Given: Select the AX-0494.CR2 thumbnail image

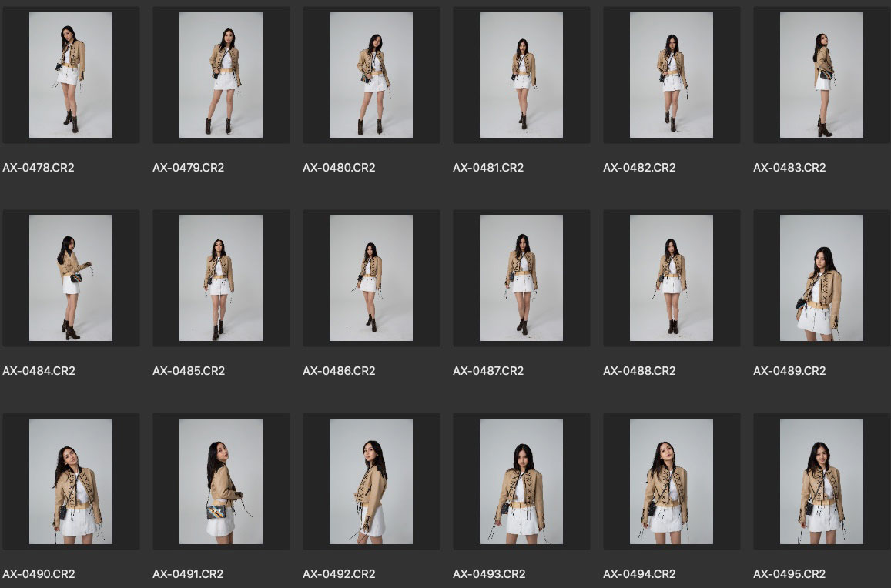Looking at the screenshot, I should pos(672,482).
